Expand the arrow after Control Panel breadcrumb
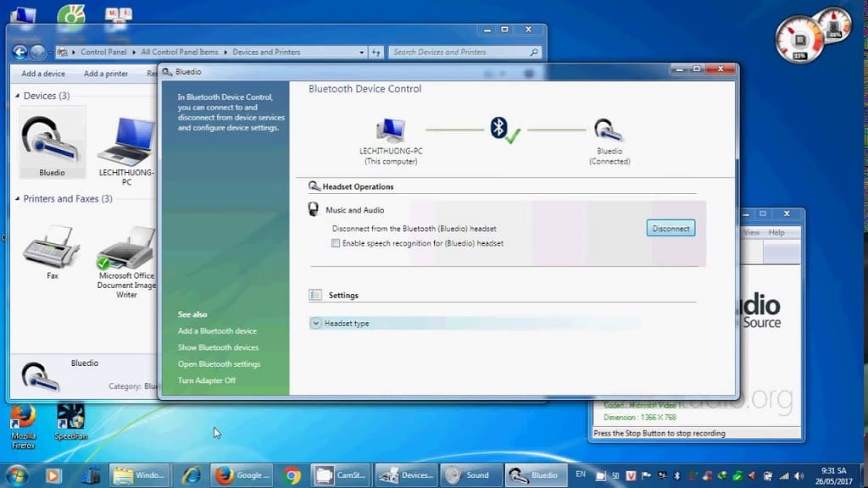 133,52
